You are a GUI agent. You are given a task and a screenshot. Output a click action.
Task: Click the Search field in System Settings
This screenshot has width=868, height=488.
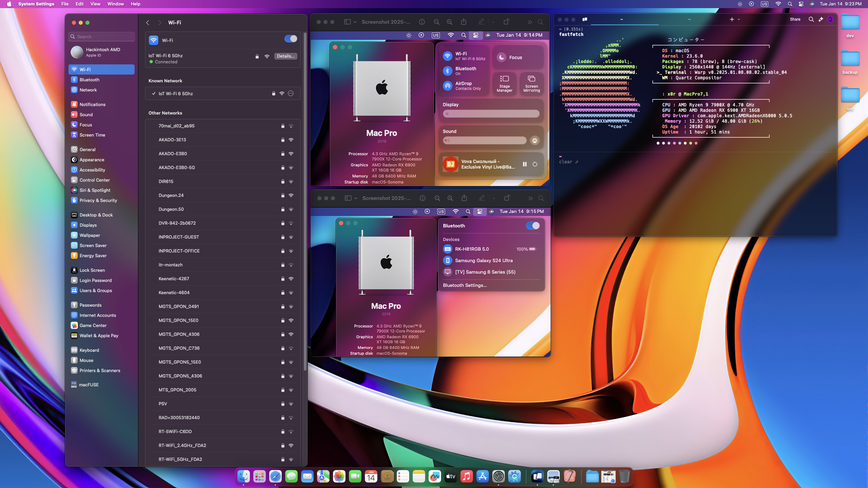(102, 37)
